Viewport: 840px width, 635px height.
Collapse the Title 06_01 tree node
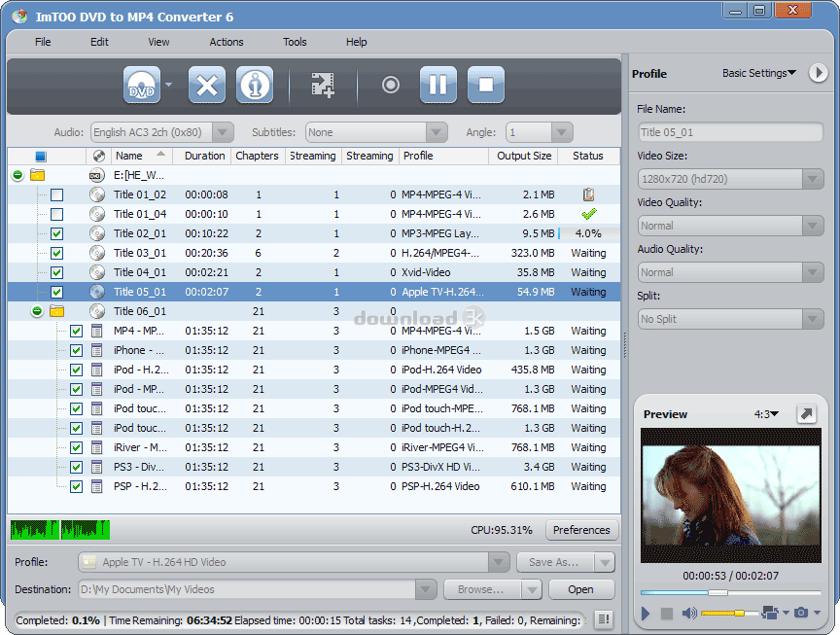[36, 311]
